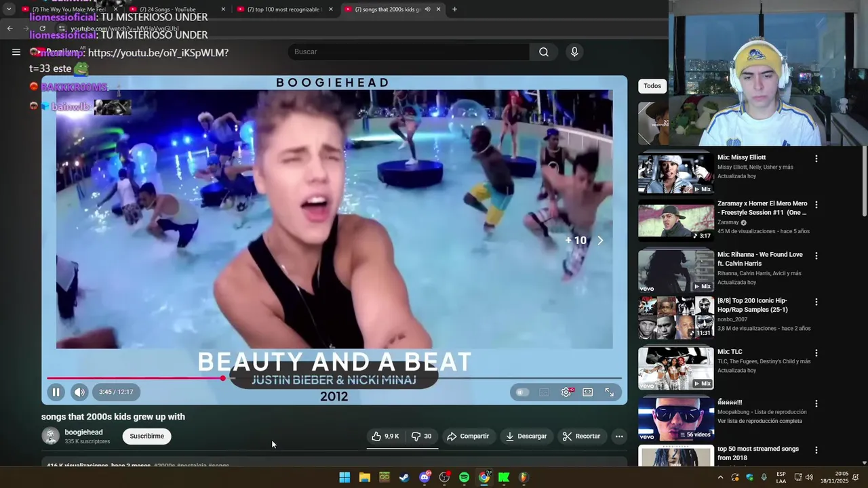Viewport: 868px width, 488px height.
Task: Mute the tab via its speaker icon
Action: click(427, 9)
